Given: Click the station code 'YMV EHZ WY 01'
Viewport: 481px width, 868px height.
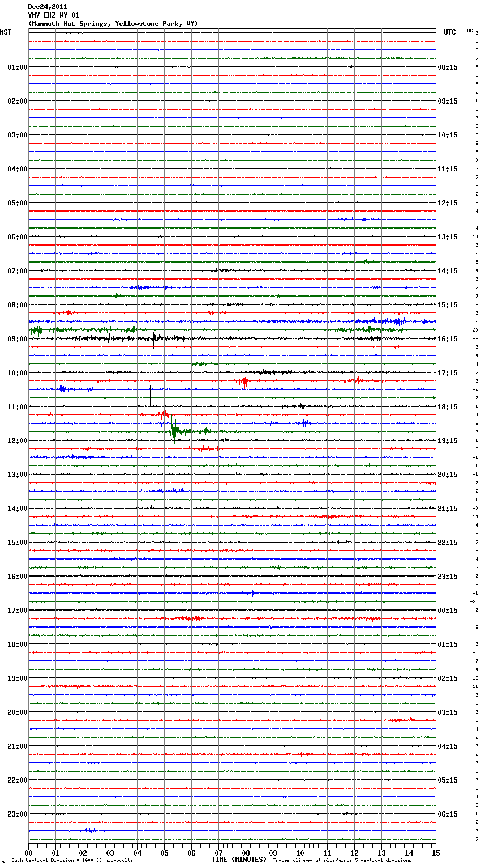Looking at the screenshot, I should coord(54,15).
